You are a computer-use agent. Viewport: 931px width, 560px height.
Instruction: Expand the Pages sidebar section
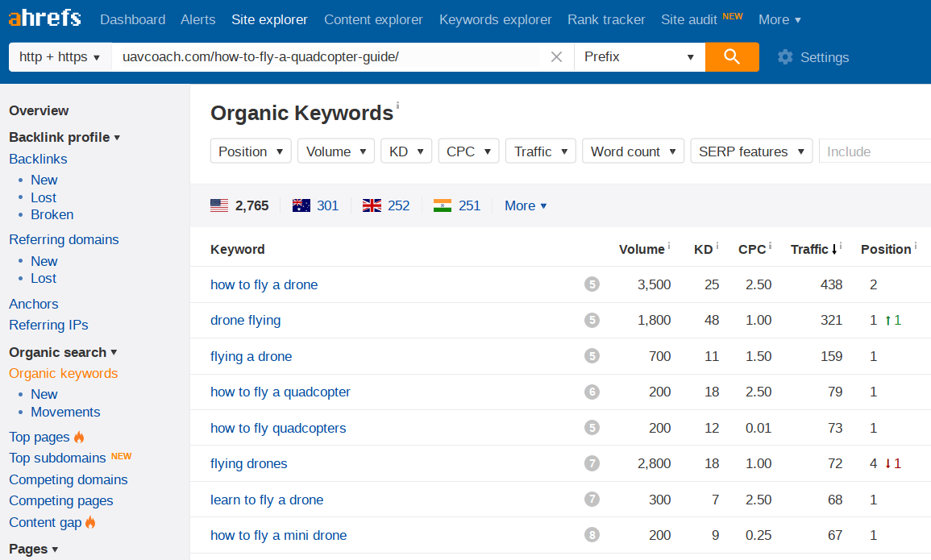click(x=33, y=550)
